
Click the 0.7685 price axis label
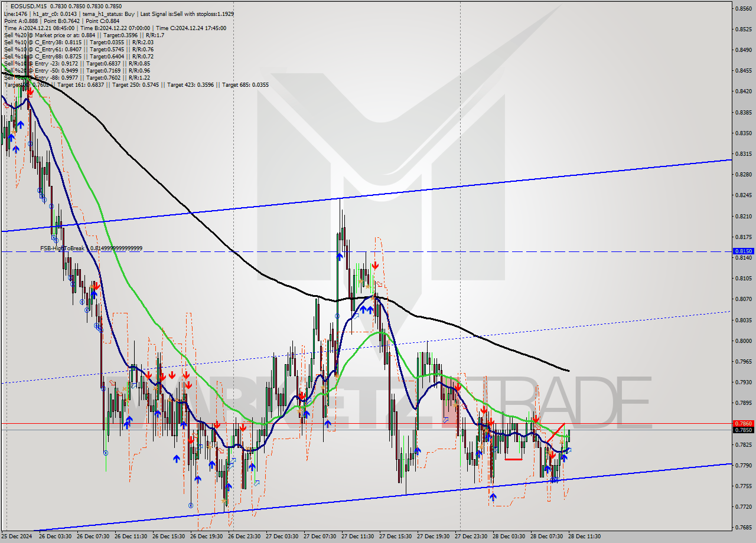(x=744, y=527)
